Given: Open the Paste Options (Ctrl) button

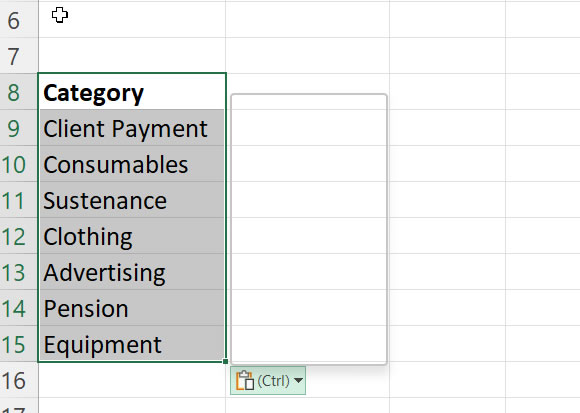Looking at the screenshot, I should coord(268,380).
